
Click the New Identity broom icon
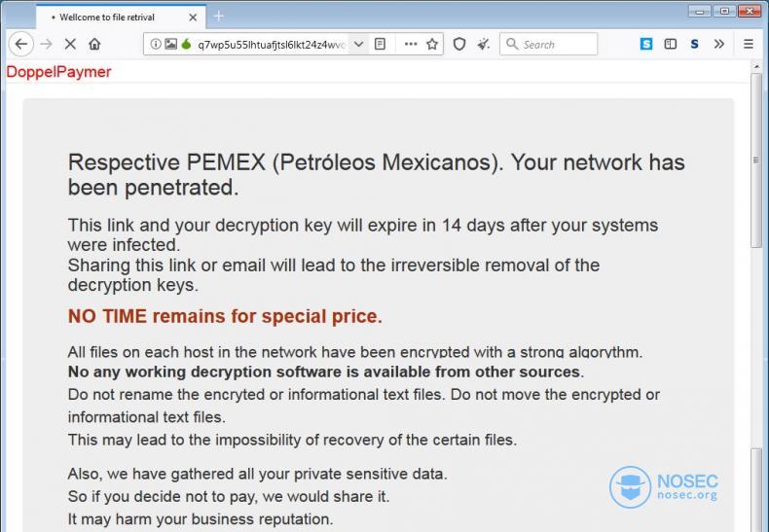(x=484, y=44)
